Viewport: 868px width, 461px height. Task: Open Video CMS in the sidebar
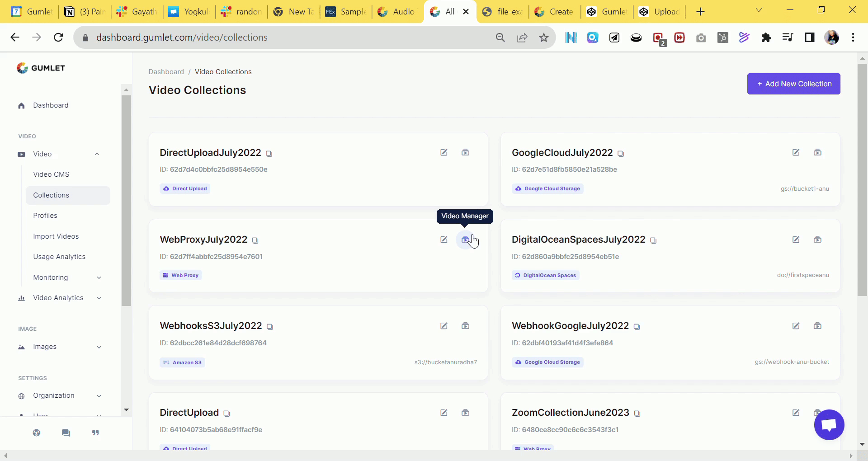click(51, 174)
